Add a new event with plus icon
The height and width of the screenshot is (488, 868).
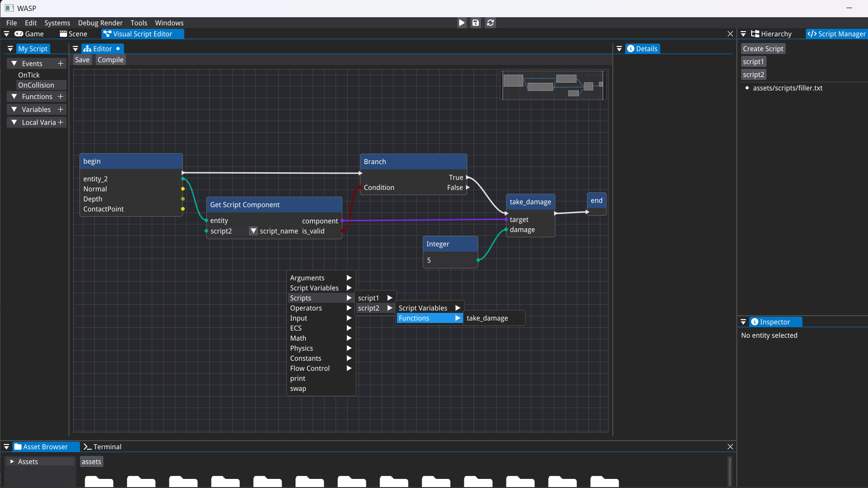[x=60, y=64]
